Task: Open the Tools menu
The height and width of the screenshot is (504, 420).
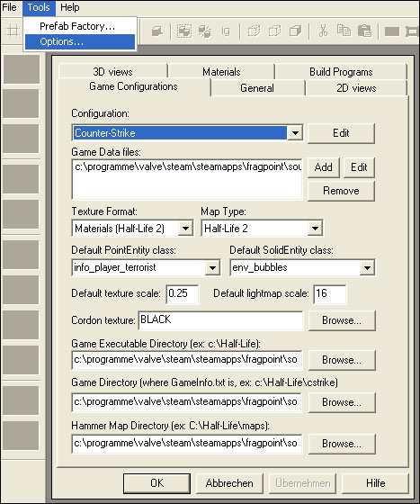Action: [39, 7]
